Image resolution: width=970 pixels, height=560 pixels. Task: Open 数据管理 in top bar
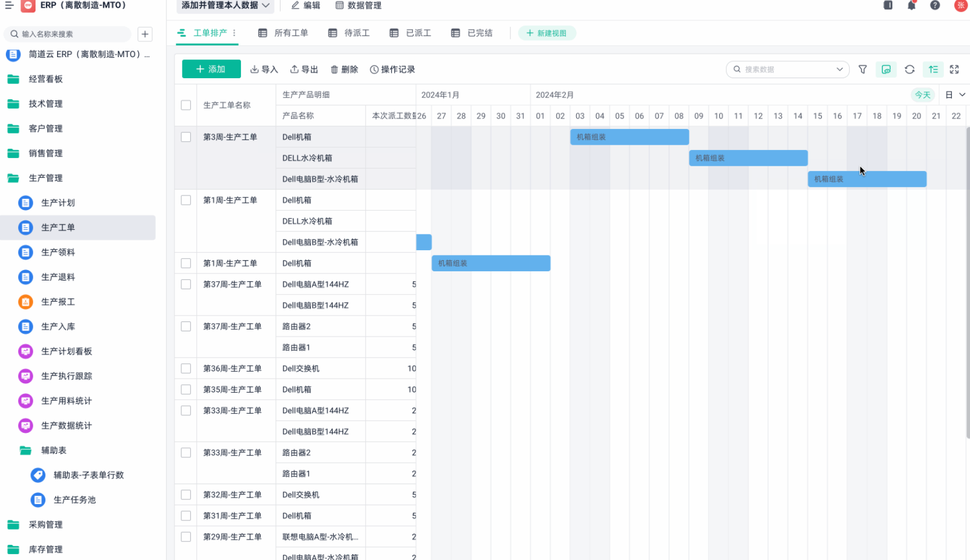coord(359,5)
